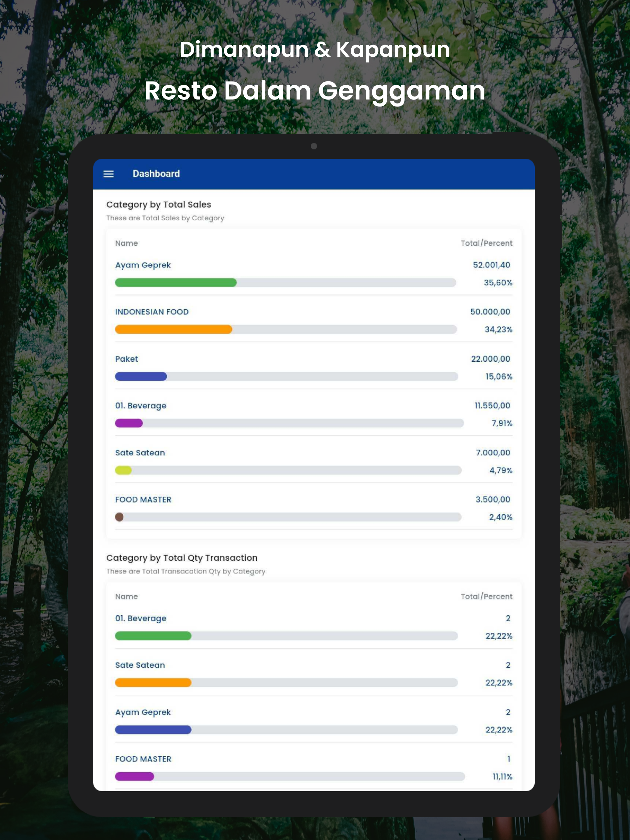Click Total/Percent header in Total Sales table

click(487, 243)
